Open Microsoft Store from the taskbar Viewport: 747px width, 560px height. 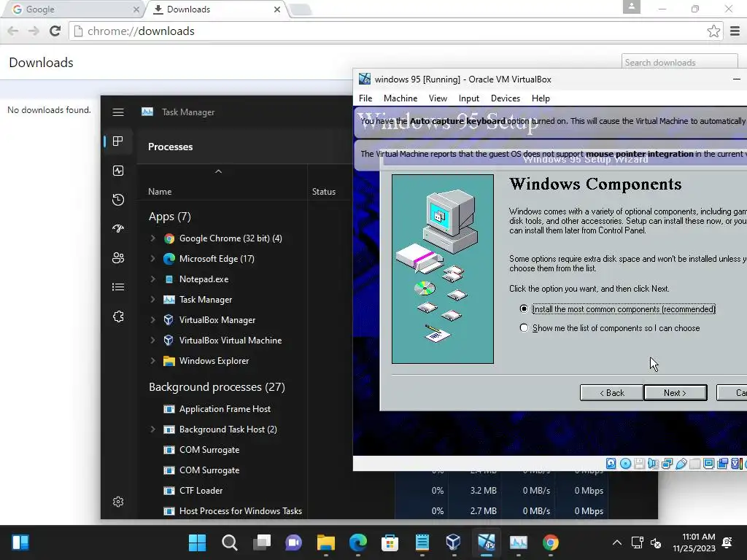390,542
